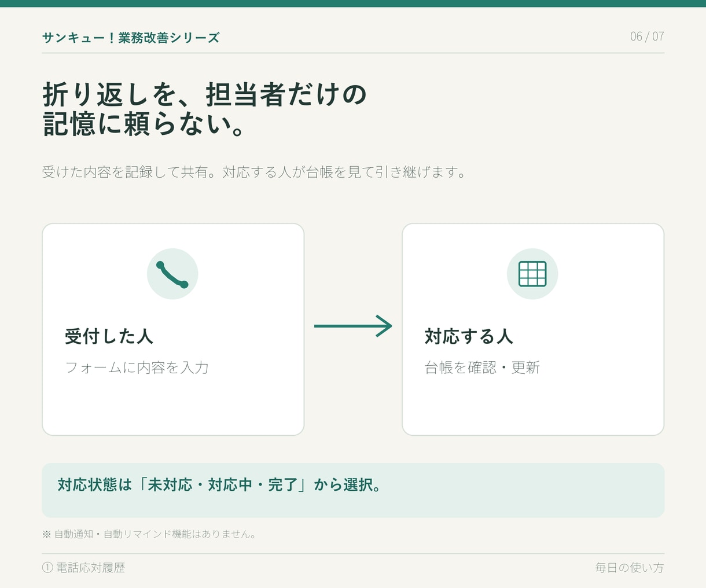Screen dimensions: 706x588
Task: Click the heading 受付した人
Action: click(109, 336)
